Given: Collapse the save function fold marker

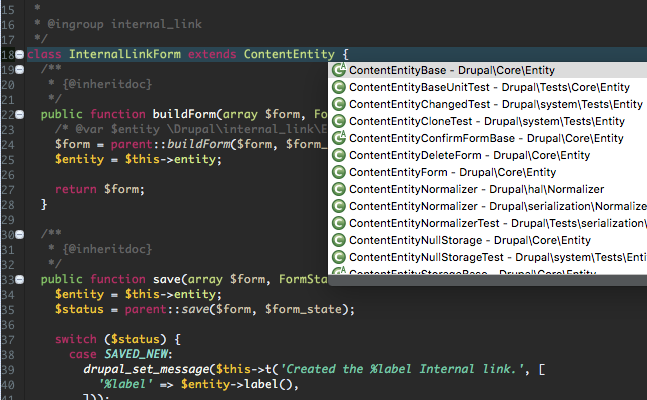Looking at the screenshot, I should pos(20,278).
